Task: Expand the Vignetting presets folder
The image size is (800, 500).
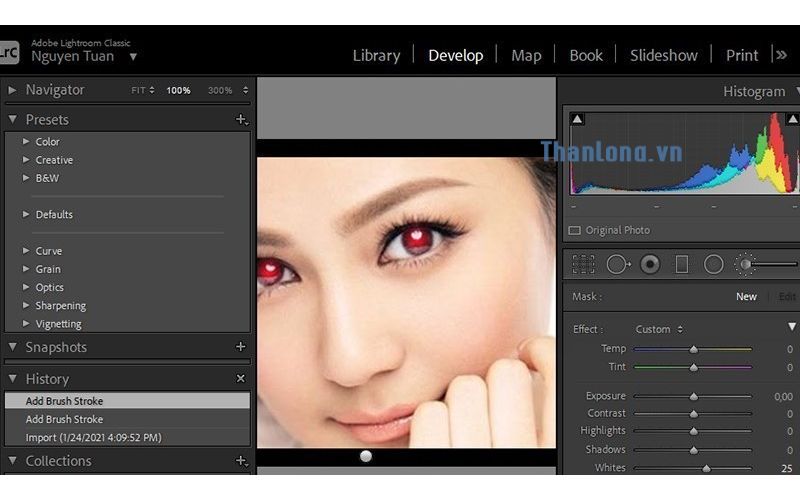Action: point(26,324)
